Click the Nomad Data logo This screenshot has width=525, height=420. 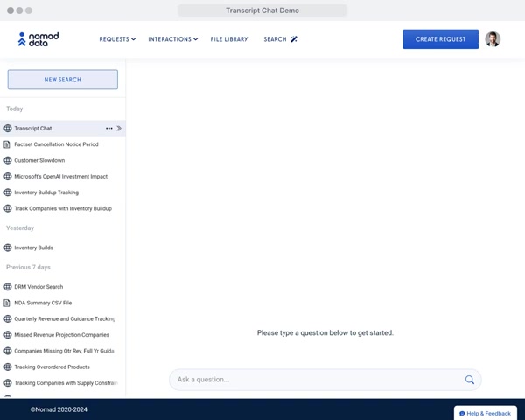pyautogui.click(x=38, y=39)
